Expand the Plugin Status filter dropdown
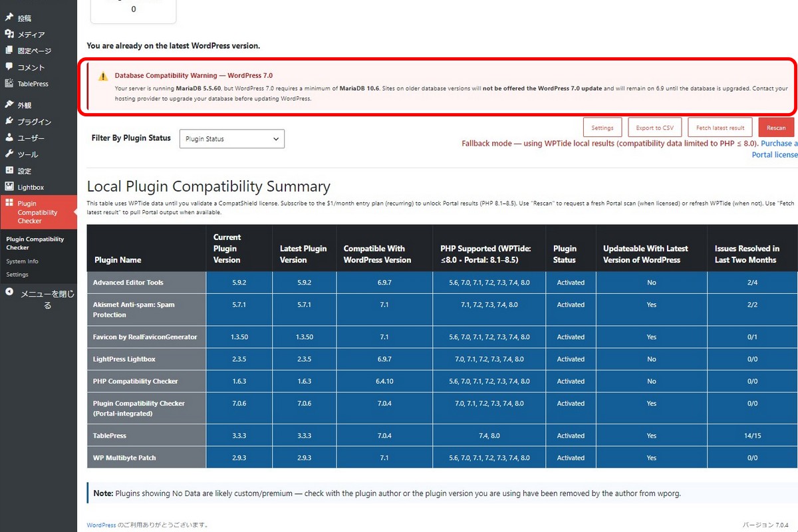Screen dimensions: 798x532 (x=232, y=139)
